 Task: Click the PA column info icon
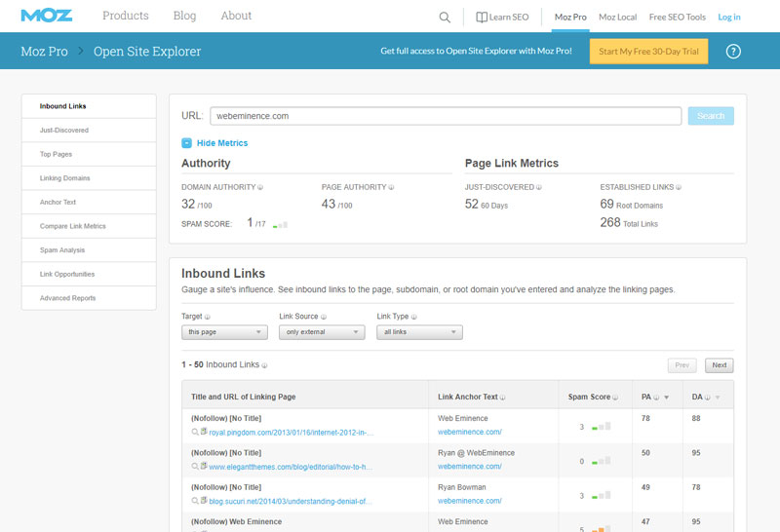coord(656,398)
